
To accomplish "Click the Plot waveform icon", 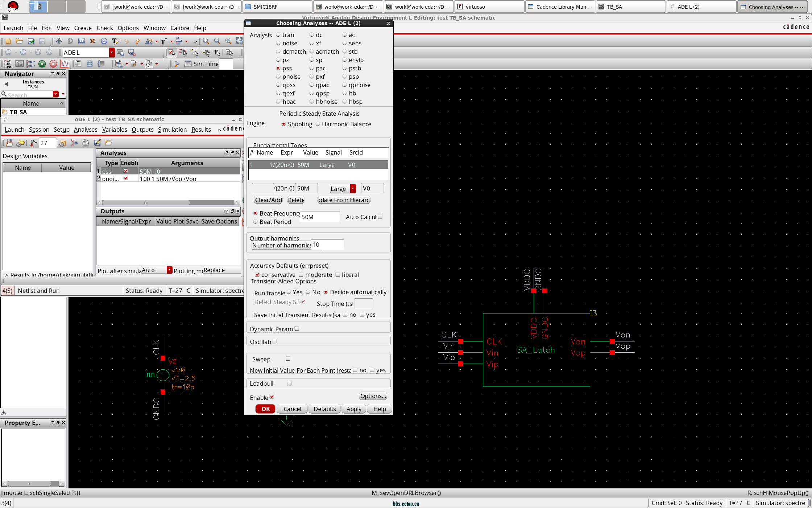I will 65,64.
